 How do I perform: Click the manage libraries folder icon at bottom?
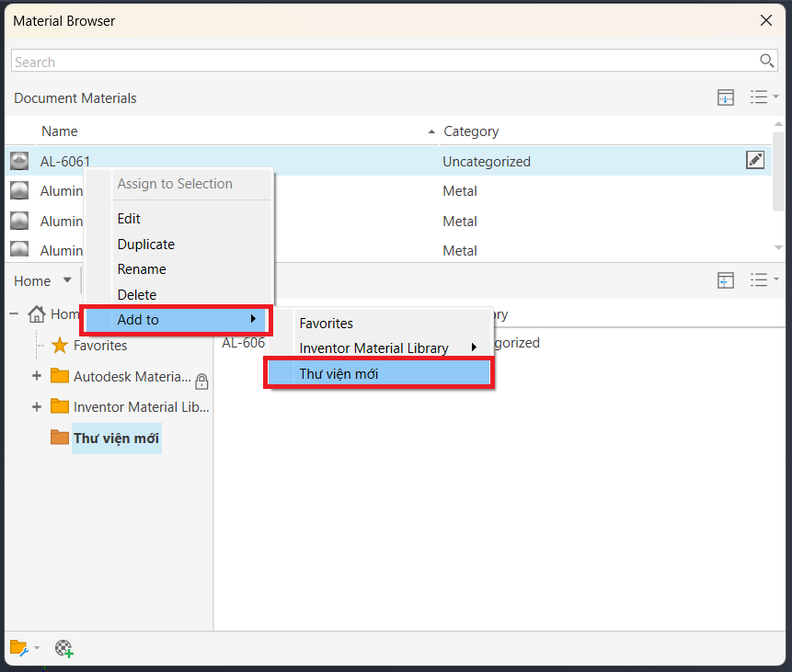click(x=24, y=648)
